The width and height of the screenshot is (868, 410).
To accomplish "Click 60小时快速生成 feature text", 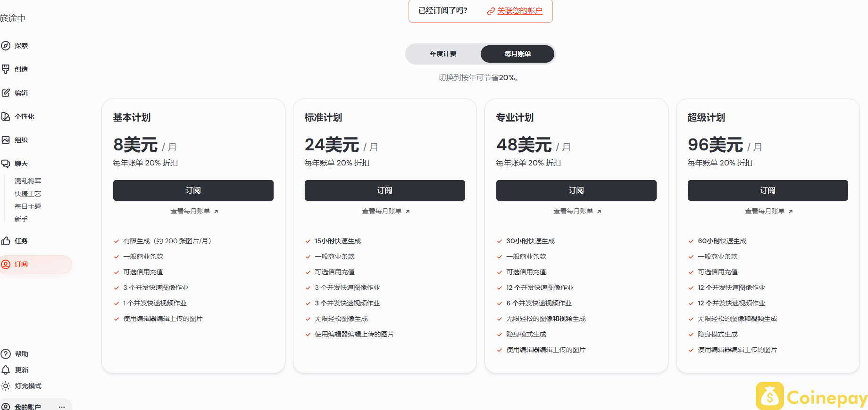I will point(722,241).
